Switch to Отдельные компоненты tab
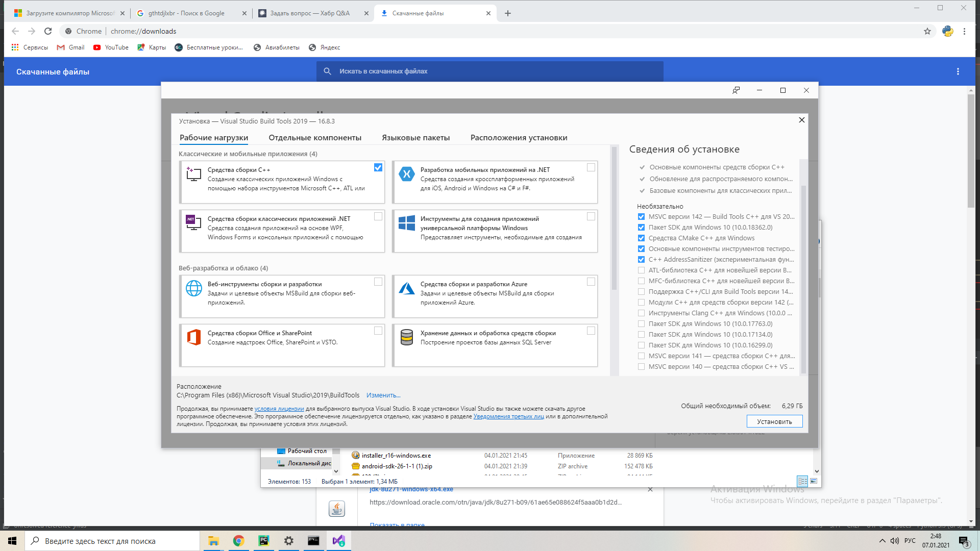Image resolution: width=980 pixels, height=551 pixels. click(315, 138)
